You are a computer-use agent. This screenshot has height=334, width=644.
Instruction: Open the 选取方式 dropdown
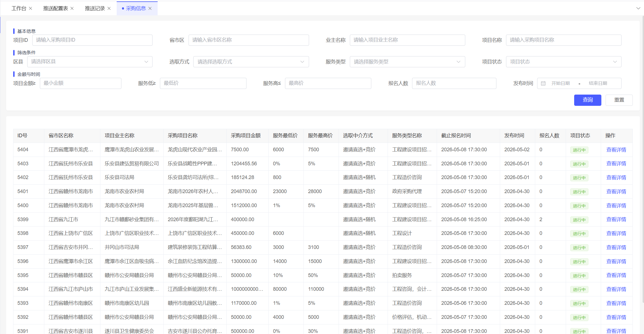click(x=251, y=62)
